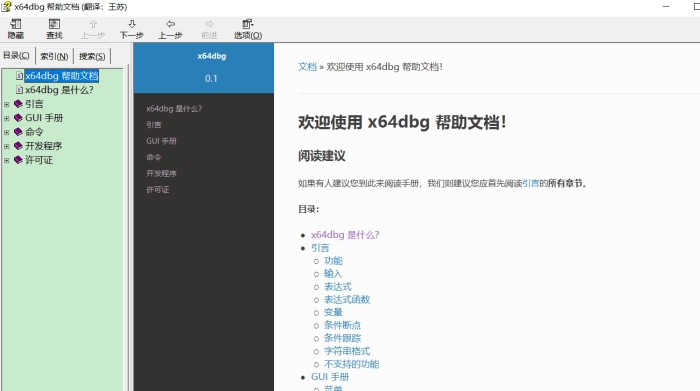Viewport: 700px width, 391px height.
Task: Open 引言 in the dark sidebar
Action: [x=154, y=125]
